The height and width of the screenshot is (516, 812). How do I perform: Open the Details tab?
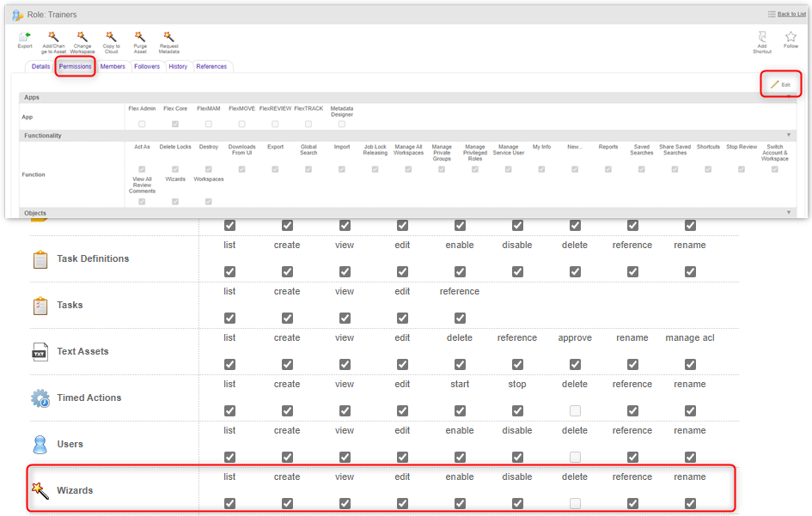[x=40, y=66]
